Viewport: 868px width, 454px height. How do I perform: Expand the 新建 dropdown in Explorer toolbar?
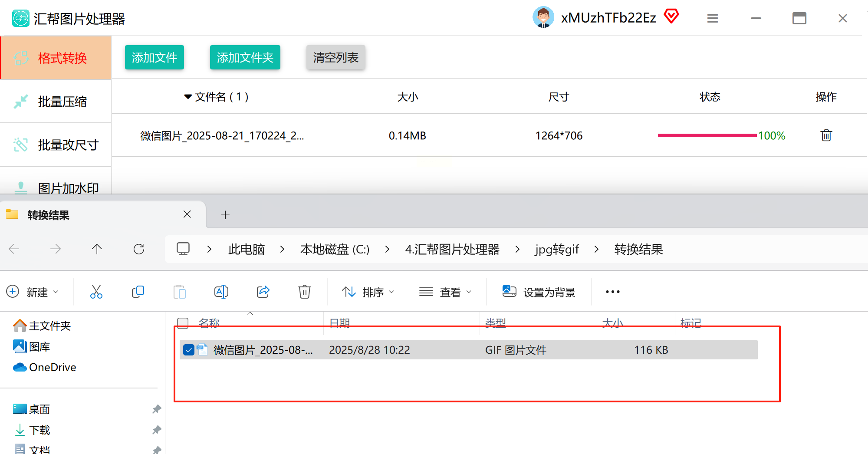pyautogui.click(x=33, y=292)
